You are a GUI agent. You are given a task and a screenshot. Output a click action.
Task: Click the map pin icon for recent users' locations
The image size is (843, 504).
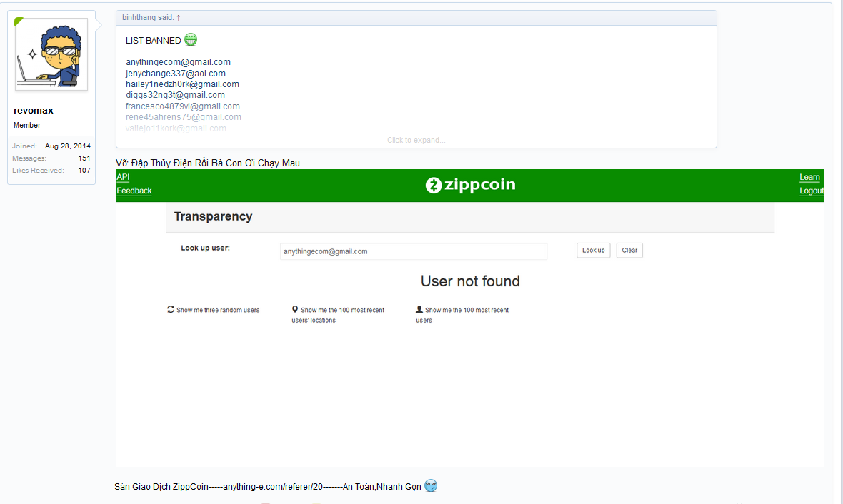(295, 309)
